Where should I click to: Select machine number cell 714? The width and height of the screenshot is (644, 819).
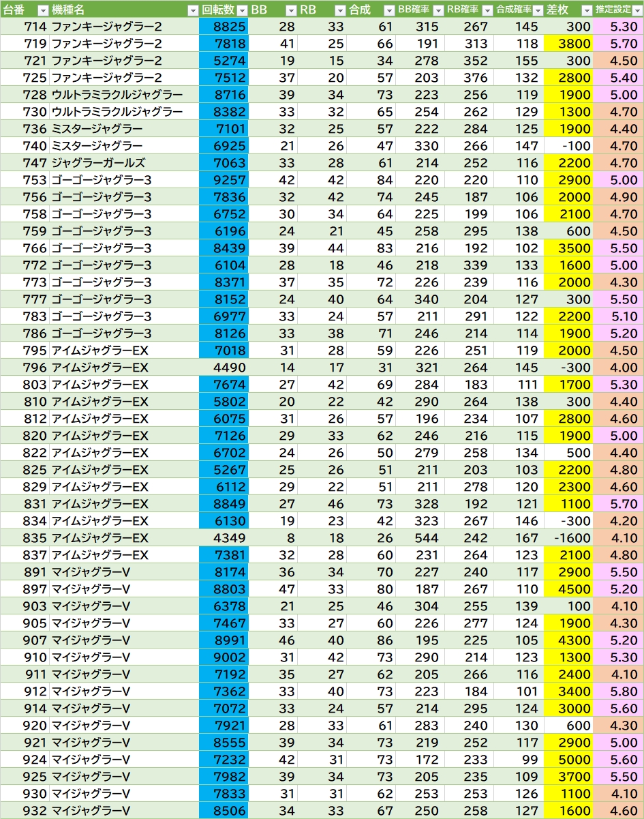point(25,27)
